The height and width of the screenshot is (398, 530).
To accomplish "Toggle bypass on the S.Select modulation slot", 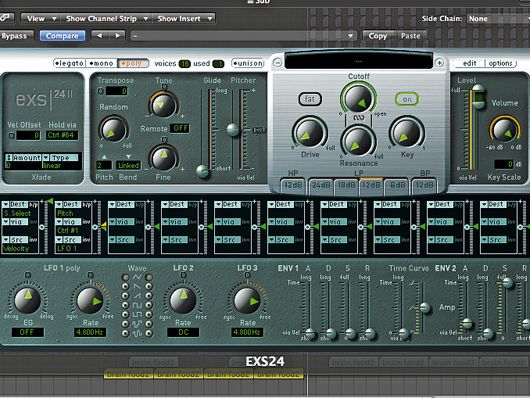I will 33,205.
